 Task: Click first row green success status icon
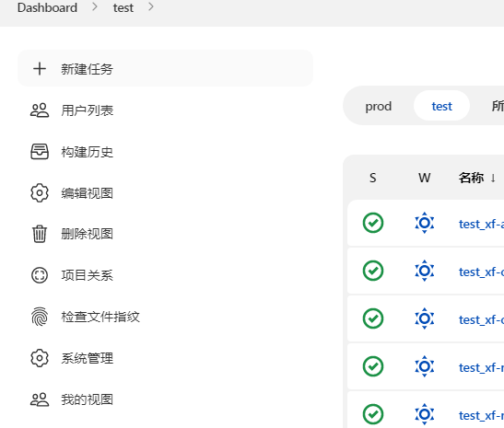coord(373,223)
